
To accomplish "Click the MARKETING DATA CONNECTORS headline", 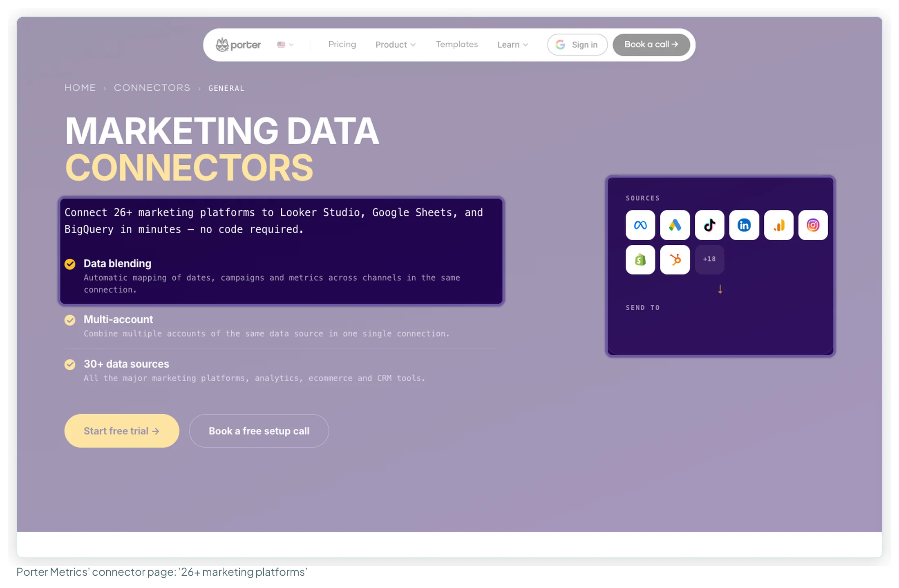I will coord(222,149).
